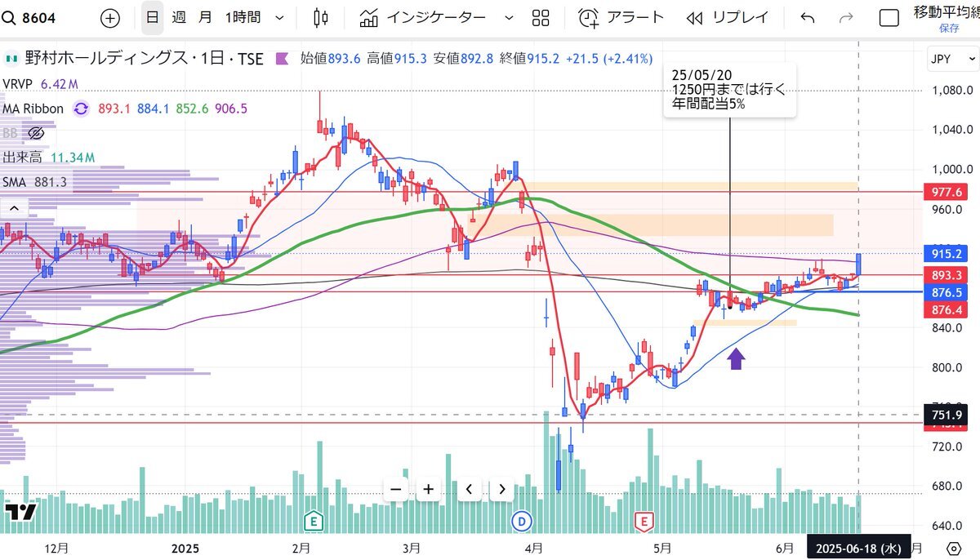Screen dimensions: 980x560
Task: Click the add symbol plus button
Action: tap(110, 18)
